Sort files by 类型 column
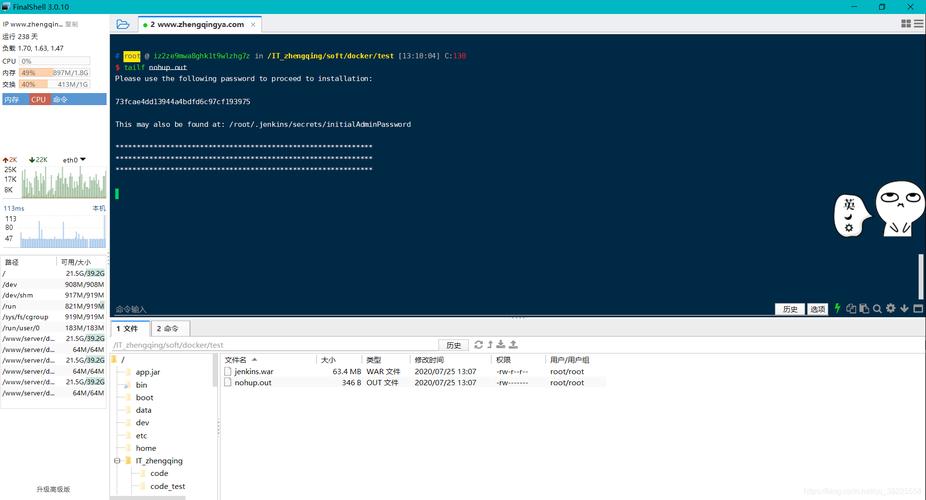Image resolution: width=926 pixels, height=500 pixels. (386, 360)
